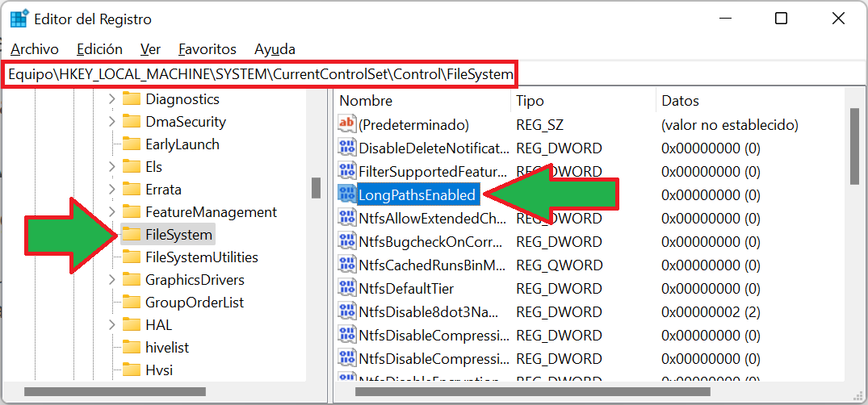868x405 pixels.
Task: Select the FileSystem key label
Action: (x=178, y=235)
